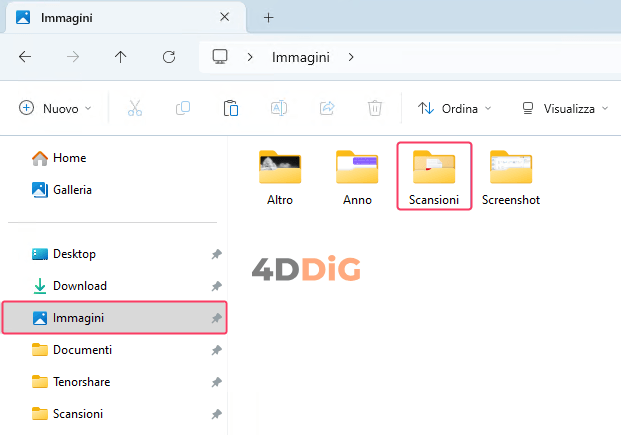621x435 pixels.
Task: Add a new tab with plus button
Action: (x=268, y=18)
